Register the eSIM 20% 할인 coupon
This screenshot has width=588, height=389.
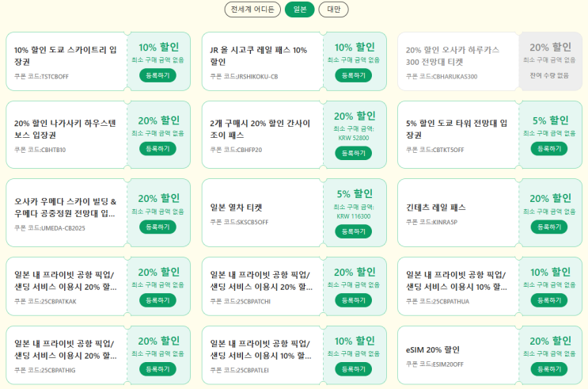click(x=549, y=369)
